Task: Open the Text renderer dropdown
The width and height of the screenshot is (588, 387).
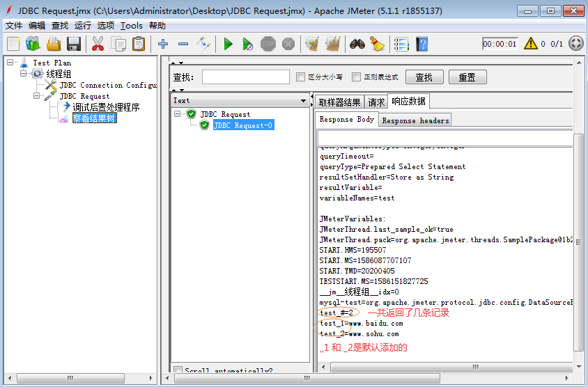Action: click(x=240, y=100)
